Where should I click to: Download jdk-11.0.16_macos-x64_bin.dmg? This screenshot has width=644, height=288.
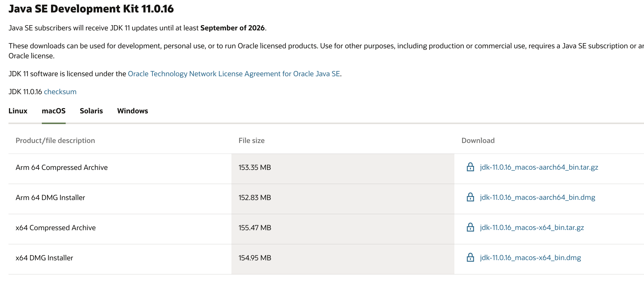coord(530,258)
